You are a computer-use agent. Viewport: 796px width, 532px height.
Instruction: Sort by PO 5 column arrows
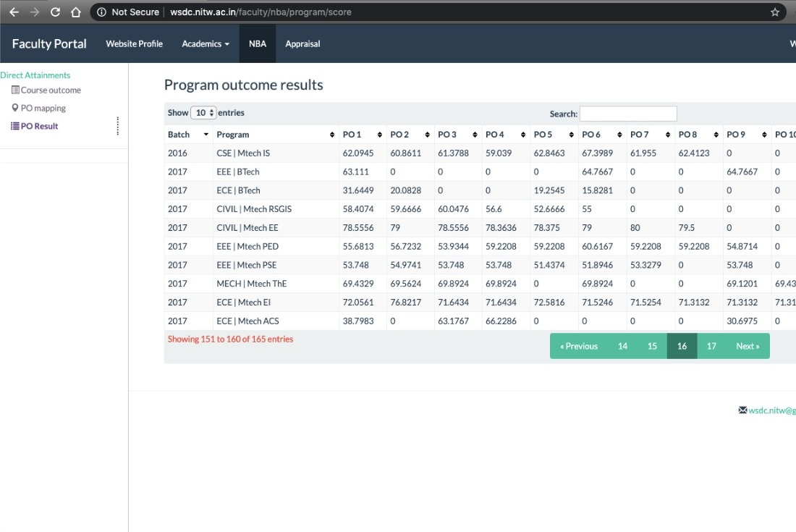coord(572,135)
